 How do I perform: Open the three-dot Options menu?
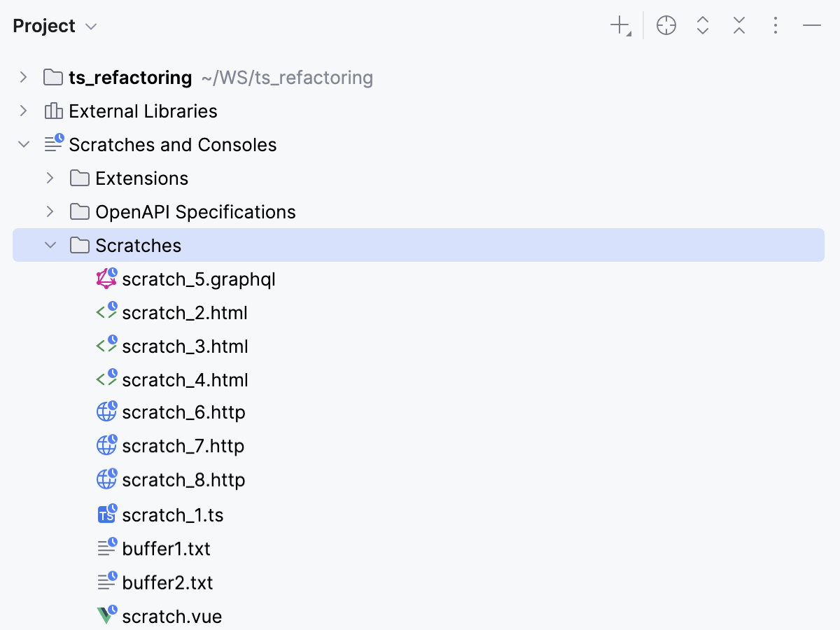pyautogui.click(x=775, y=27)
